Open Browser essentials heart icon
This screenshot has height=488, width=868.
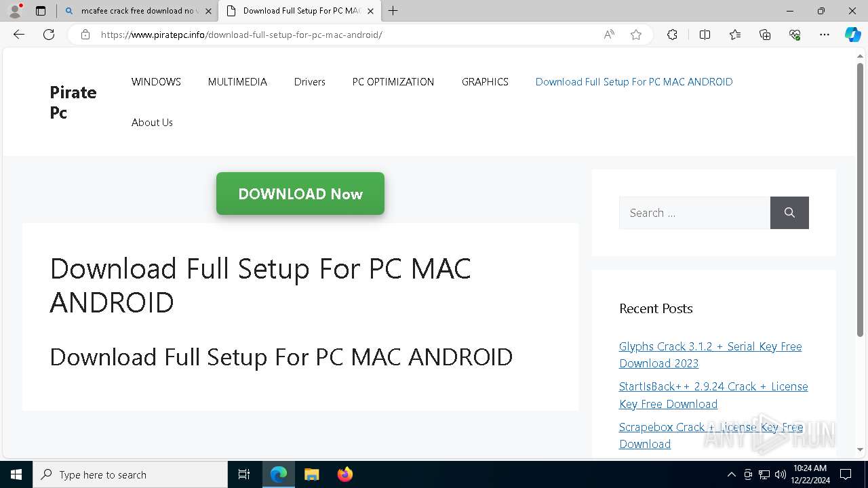(795, 35)
